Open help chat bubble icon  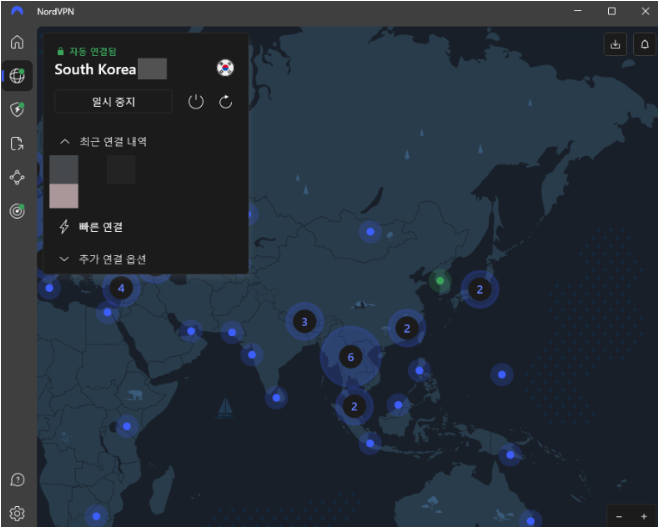17,480
